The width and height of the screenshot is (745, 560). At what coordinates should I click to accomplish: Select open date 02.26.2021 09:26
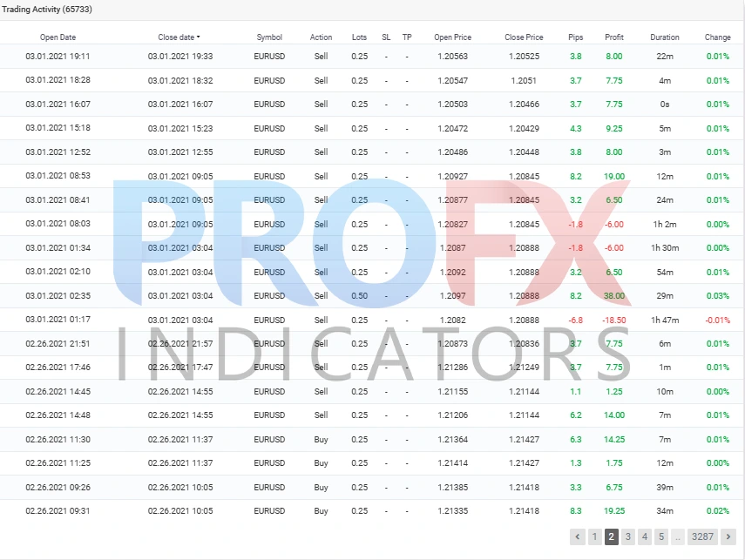(58, 488)
